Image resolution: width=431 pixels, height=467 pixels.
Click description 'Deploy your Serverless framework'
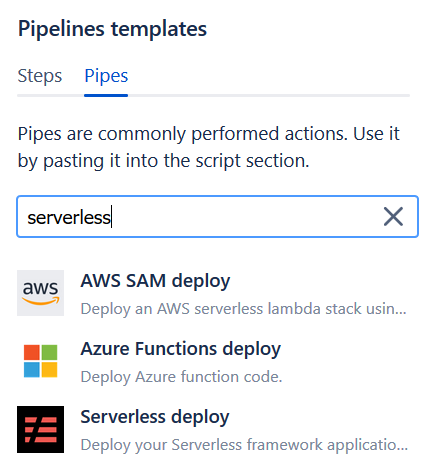tap(244, 445)
